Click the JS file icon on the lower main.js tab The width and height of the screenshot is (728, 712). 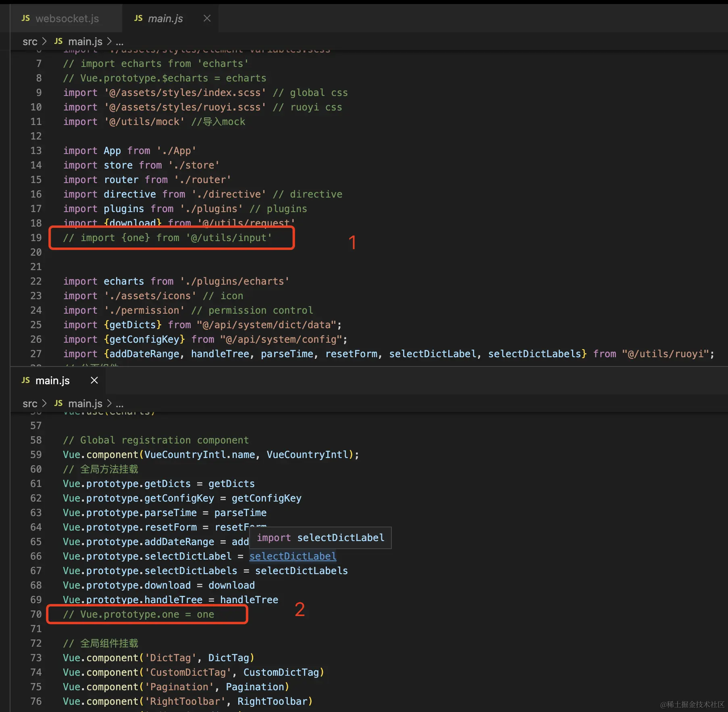click(x=26, y=380)
